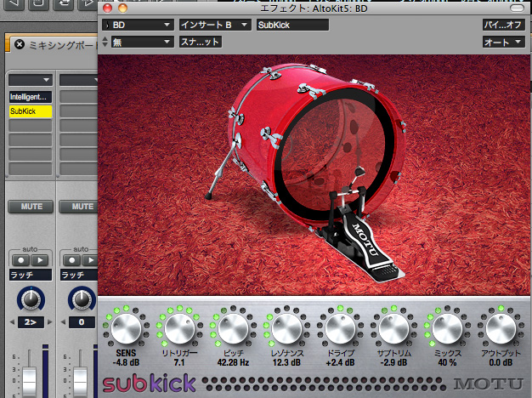Image resolution: width=532 pixels, height=398 pixels.
Task: Toggle automation record on first channel
Action: 20,260
